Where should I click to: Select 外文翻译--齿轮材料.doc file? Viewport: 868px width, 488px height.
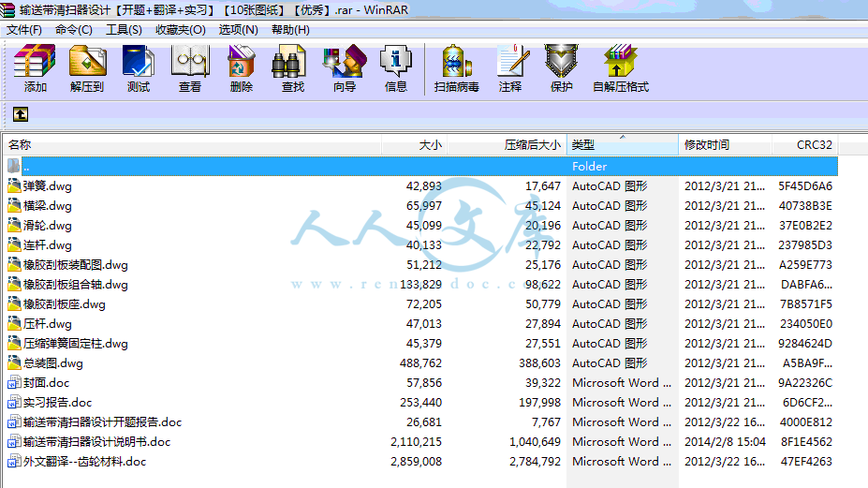click(84, 462)
